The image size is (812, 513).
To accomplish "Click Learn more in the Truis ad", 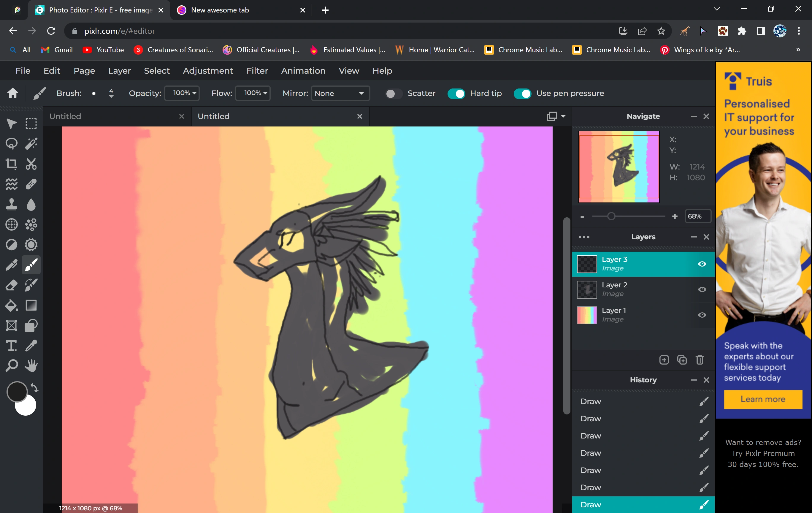I will click(x=763, y=399).
